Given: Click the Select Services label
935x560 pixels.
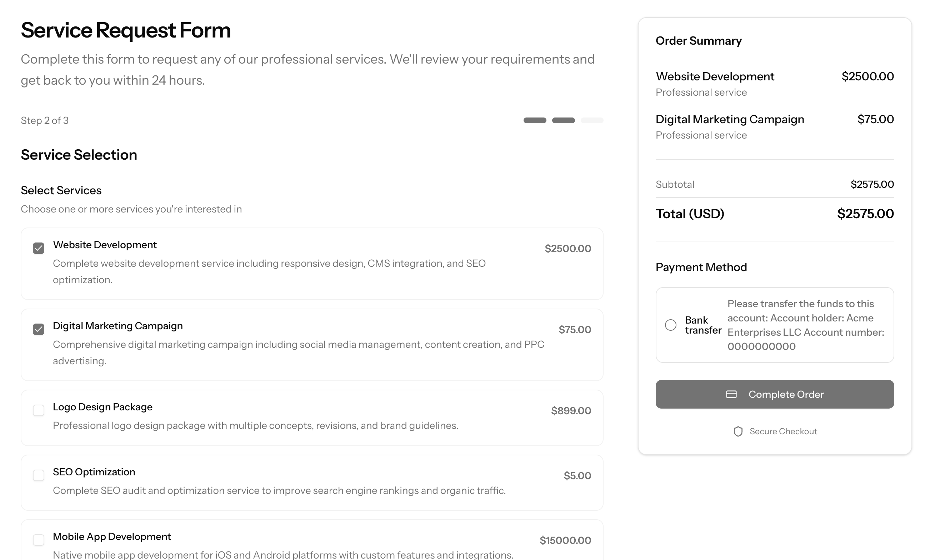Looking at the screenshot, I should [x=61, y=191].
